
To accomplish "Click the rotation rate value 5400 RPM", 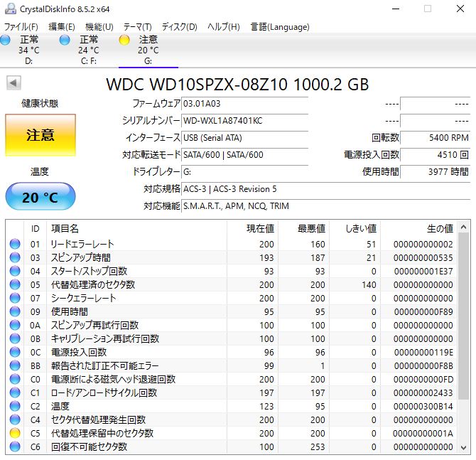I will click(436, 138).
